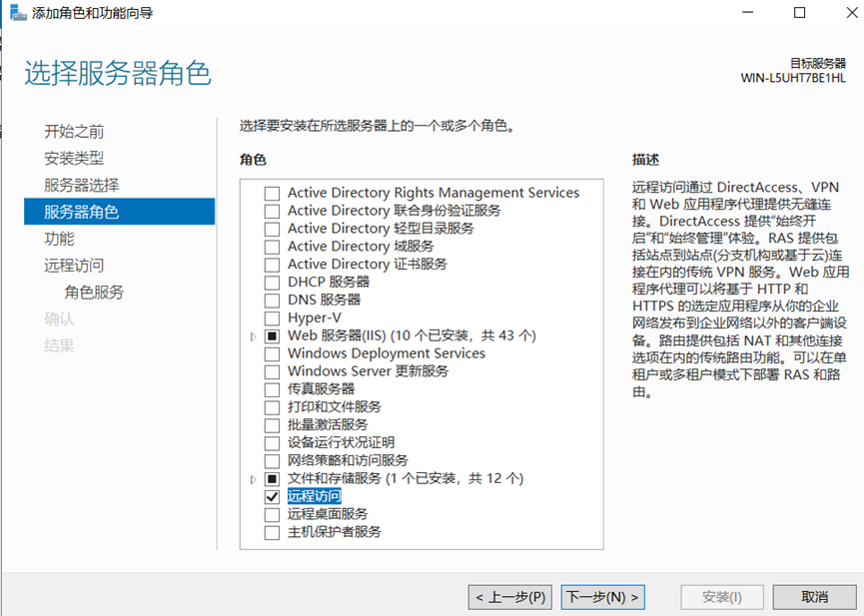Check the 打印和文件服务 checkbox

pos(272,407)
